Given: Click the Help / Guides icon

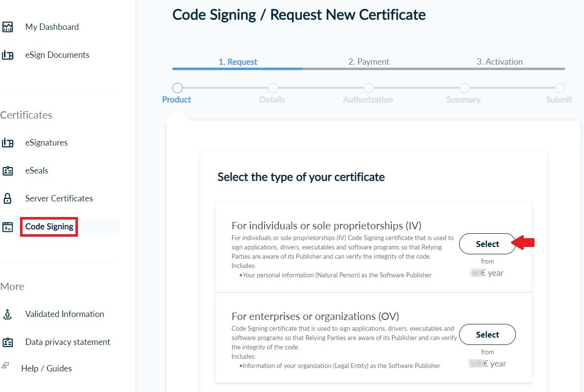Looking at the screenshot, I should click(x=5, y=366).
